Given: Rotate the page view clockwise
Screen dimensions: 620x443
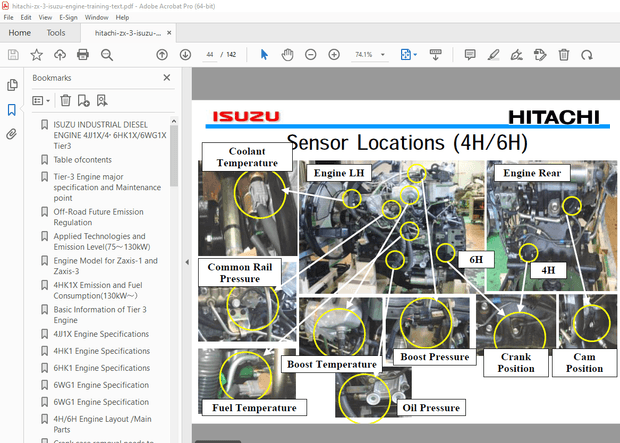Looking at the screenshot, I should click(587, 55).
